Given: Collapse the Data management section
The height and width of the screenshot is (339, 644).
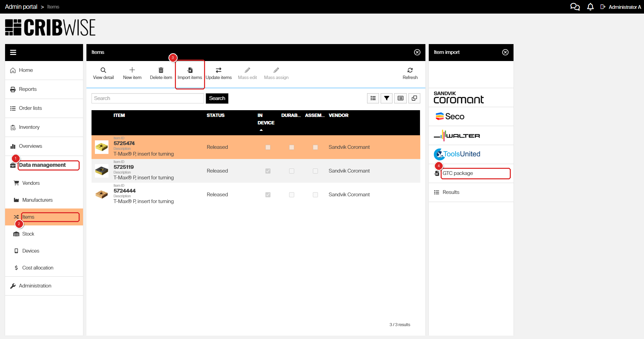Looking at the screenshot, I should click(44, 165).
